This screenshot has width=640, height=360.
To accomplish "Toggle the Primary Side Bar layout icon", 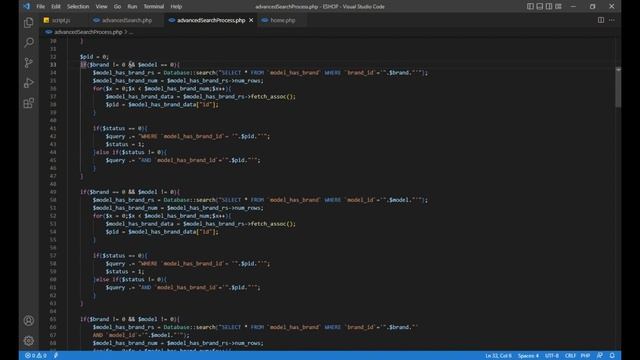I will click(x=530, y=7).
